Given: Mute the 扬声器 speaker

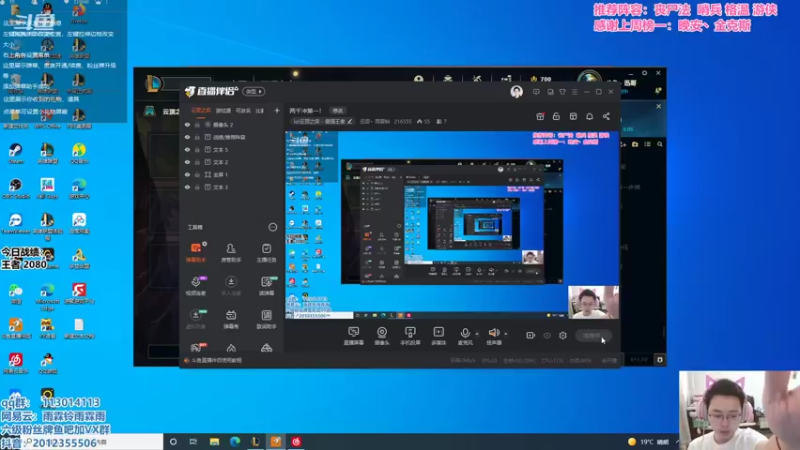Looking at the screenshot, I should (x=493, y=336).
